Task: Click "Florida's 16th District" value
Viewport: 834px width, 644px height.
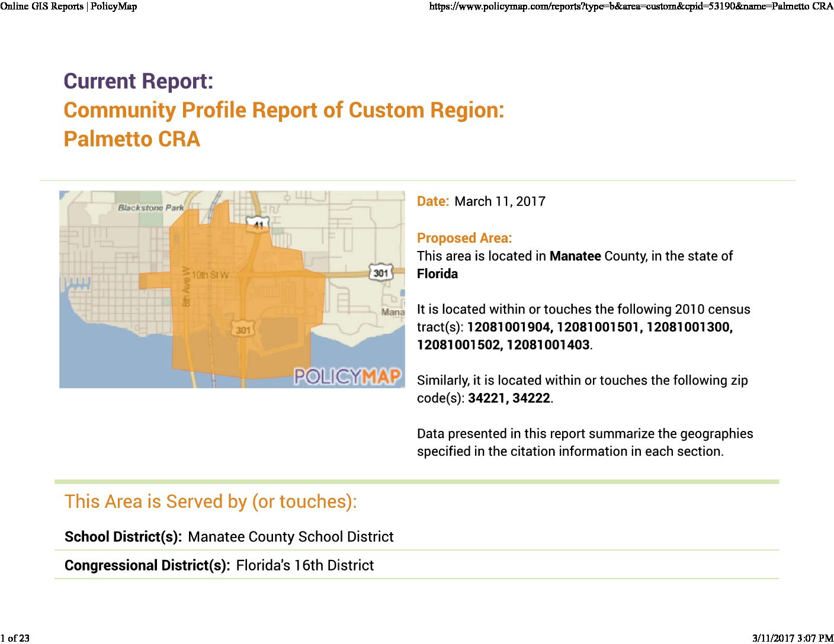Action: pos(305,565)
